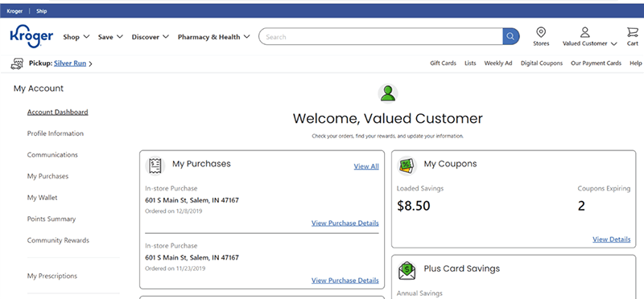Click into the Search input field
The width and height of the screenshot is (644, 299).
click(381, 36)
